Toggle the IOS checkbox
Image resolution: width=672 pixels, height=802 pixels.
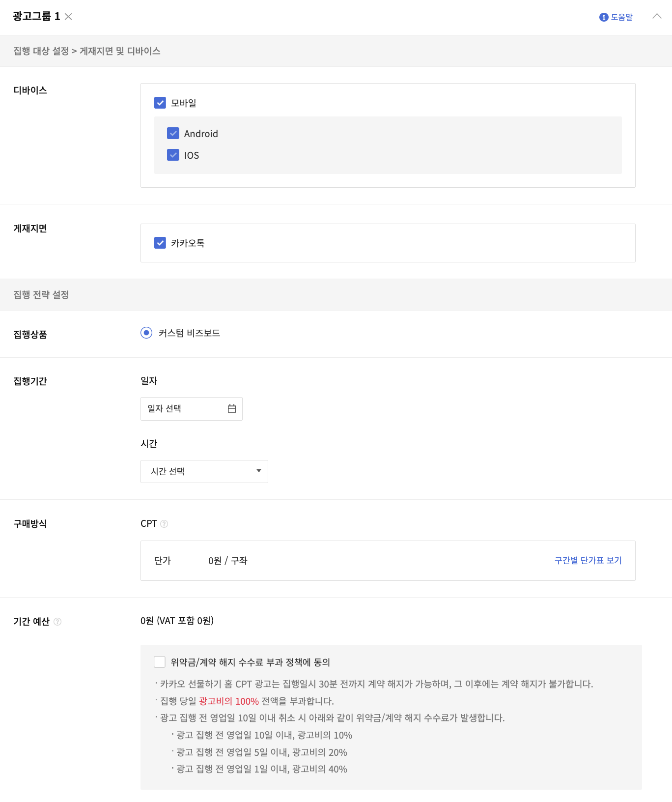tap(173, 155)
